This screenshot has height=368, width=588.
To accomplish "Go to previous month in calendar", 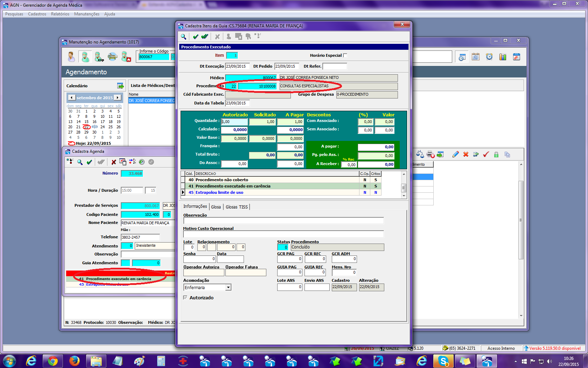I will click(x=72, y=97).
